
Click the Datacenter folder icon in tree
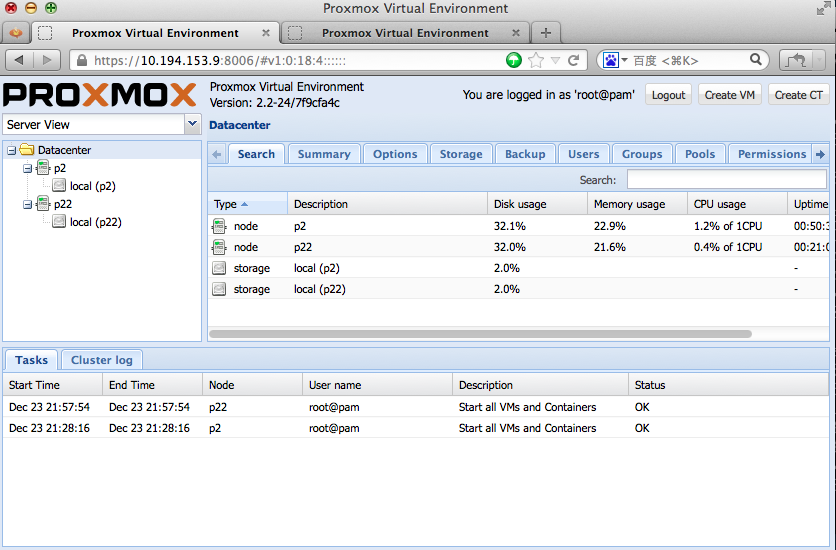tap(27, 150)
